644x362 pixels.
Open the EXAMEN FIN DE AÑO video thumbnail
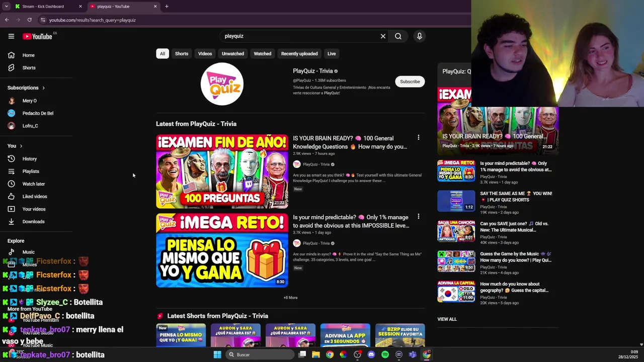[222, 171]
